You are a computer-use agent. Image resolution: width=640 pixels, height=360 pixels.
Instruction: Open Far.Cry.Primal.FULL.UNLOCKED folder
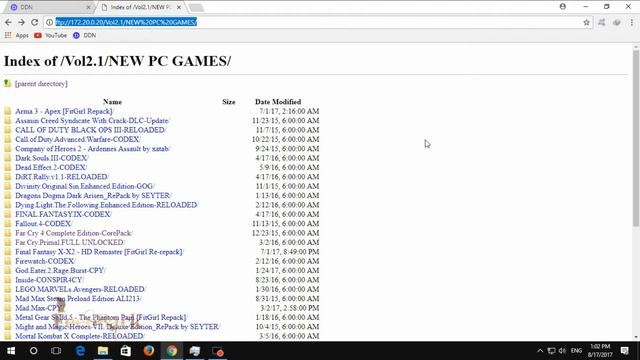[70, 242]
